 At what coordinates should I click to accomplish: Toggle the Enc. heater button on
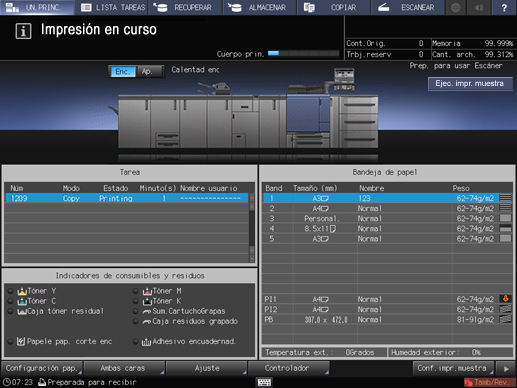123,72
